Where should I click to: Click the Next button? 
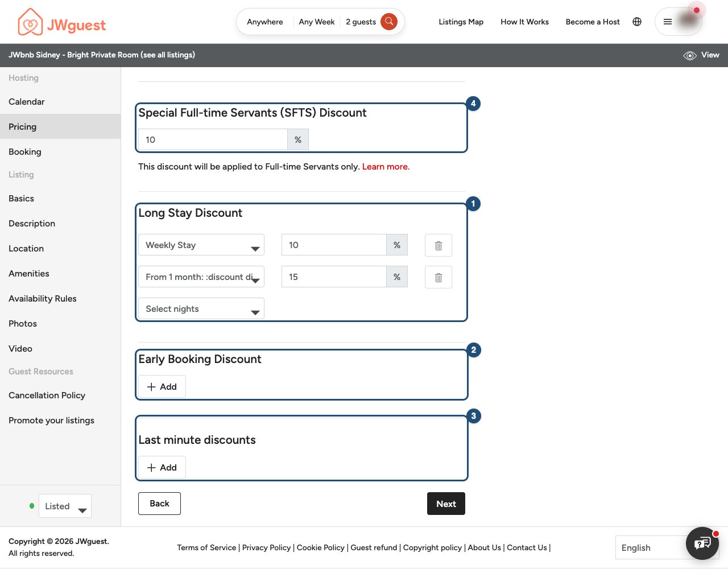446,504
